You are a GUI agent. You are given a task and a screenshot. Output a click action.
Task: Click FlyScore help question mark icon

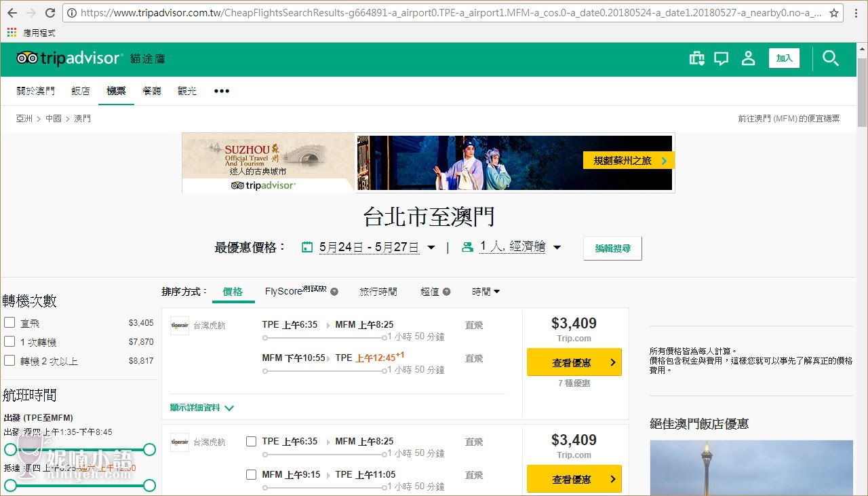tap(334, 292)
